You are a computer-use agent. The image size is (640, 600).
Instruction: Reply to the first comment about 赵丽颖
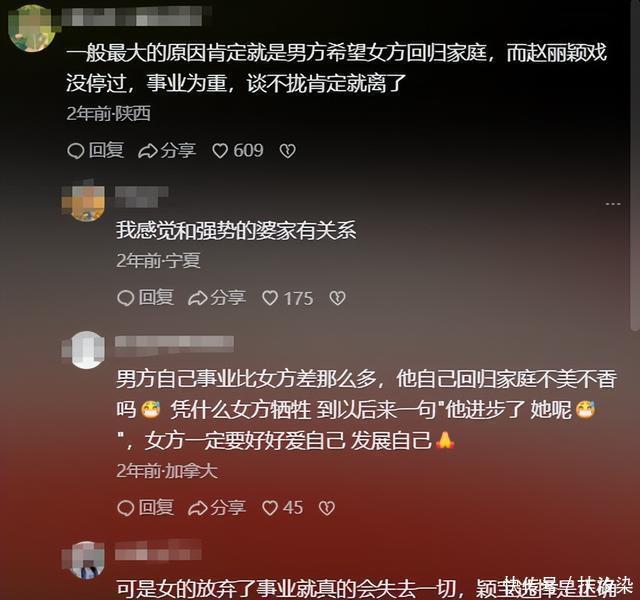click(96, 150)
